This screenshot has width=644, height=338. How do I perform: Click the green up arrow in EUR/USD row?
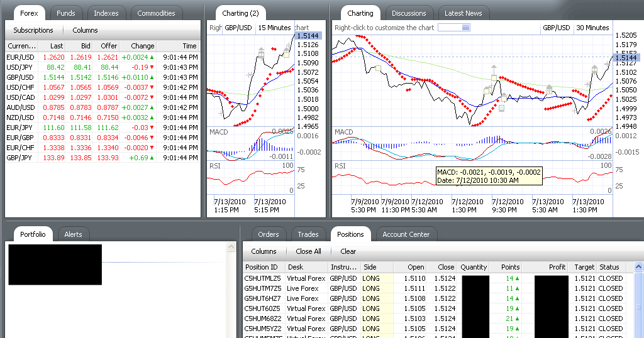152,57
